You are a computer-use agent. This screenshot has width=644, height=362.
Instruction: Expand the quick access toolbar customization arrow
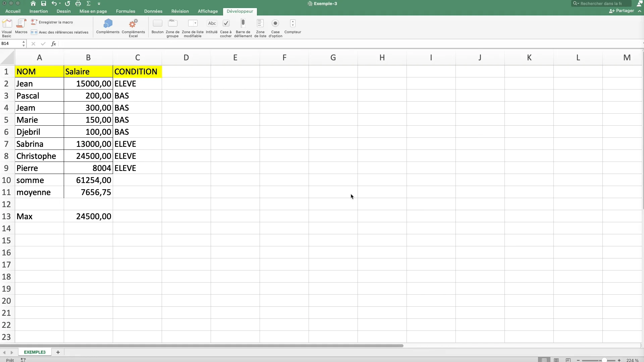point(99,4)
